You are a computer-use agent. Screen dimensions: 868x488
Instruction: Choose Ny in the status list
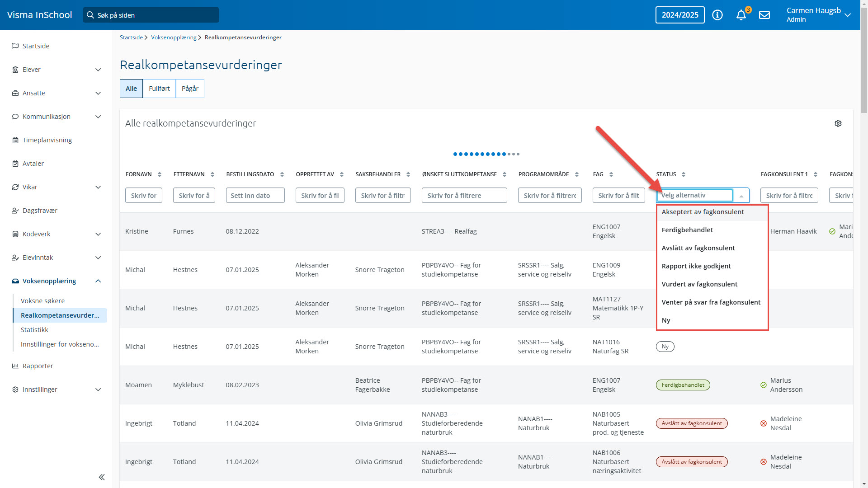click(x=712, y=320)
